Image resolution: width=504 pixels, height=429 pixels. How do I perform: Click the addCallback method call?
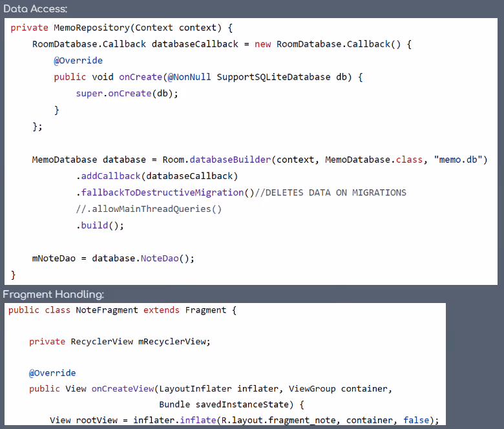[111, 176]
